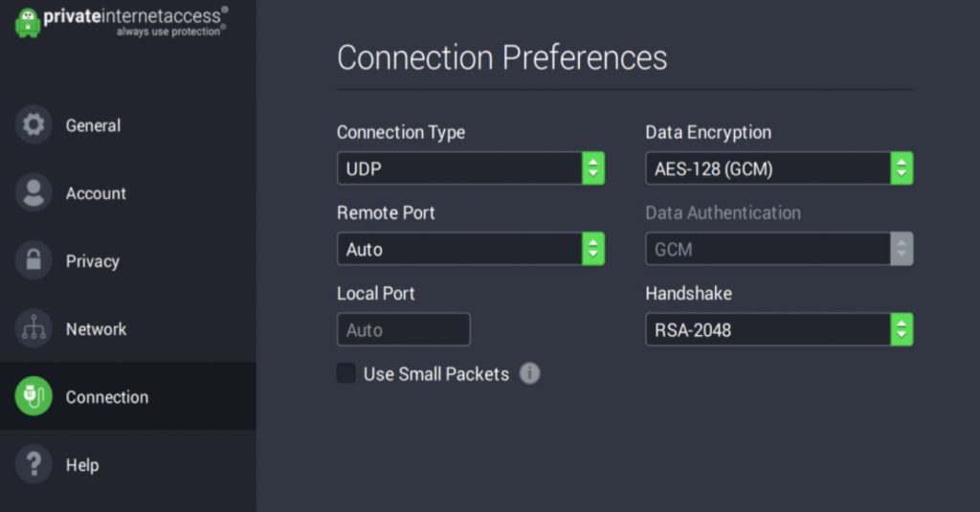Click the Local Port input field

pos(404,329)
